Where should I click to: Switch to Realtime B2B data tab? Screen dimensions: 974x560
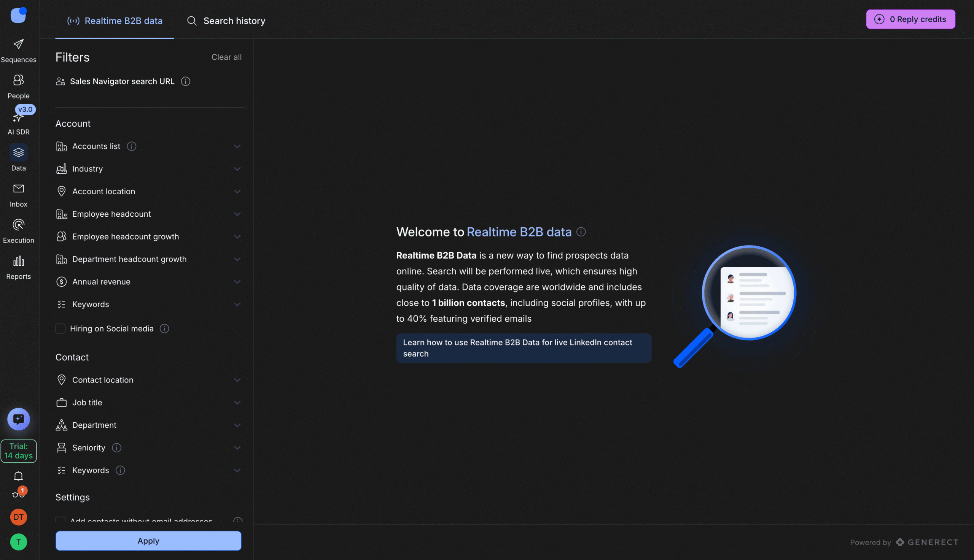click(x=115, y=21)
